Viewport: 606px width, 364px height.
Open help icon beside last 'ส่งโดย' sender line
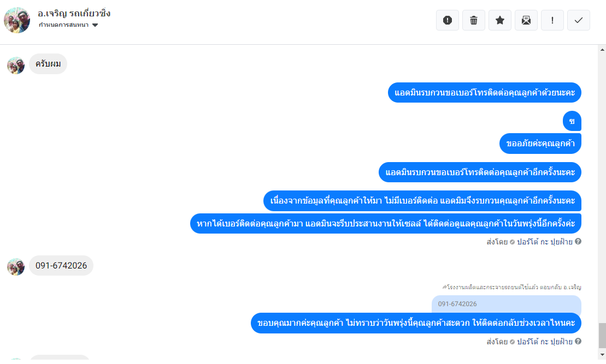(578, 341)
